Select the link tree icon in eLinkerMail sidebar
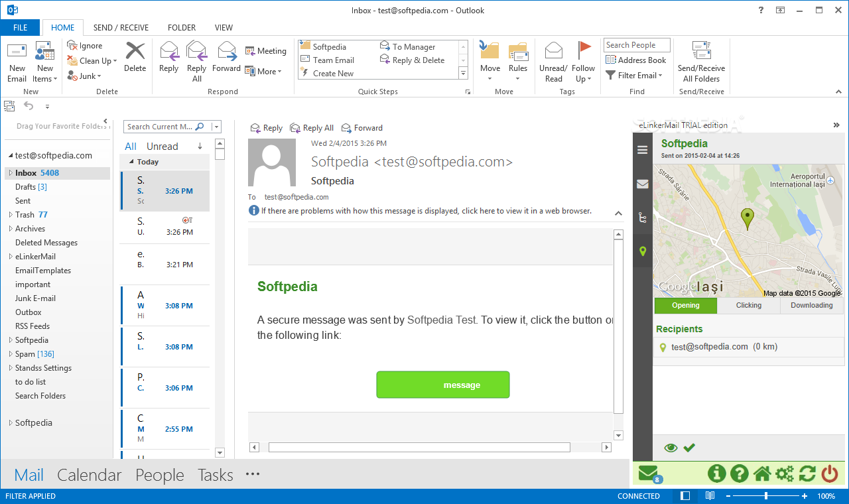The image size is (849, 504). [x=643, y=218]
